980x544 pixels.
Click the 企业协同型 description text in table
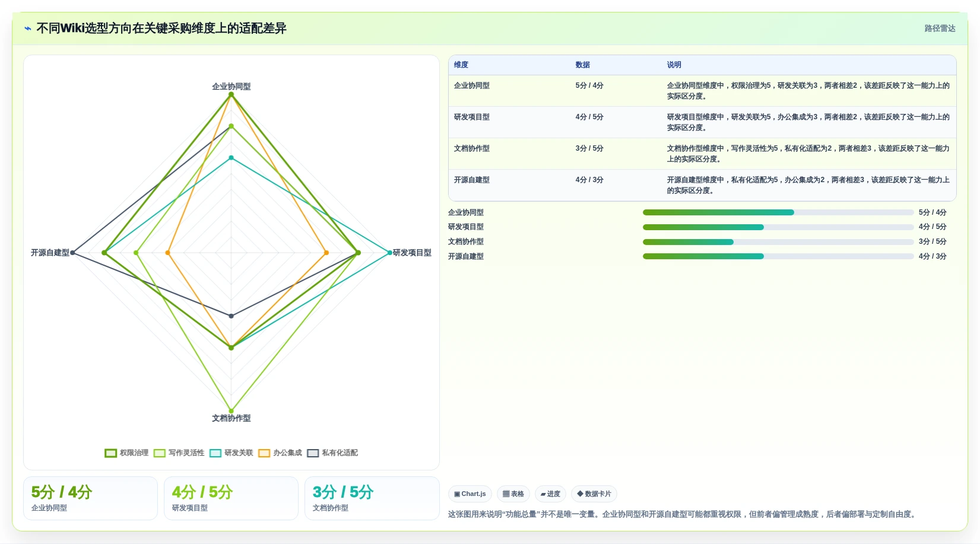[808, 91]
